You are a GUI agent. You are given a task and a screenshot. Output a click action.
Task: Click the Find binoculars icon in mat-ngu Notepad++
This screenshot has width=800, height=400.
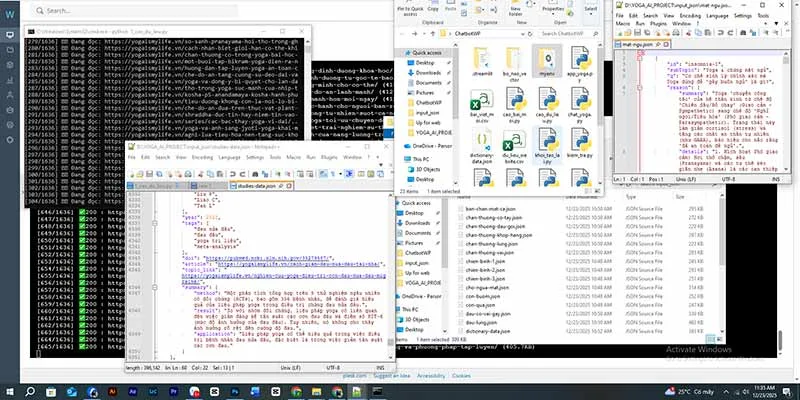point(743,33)
